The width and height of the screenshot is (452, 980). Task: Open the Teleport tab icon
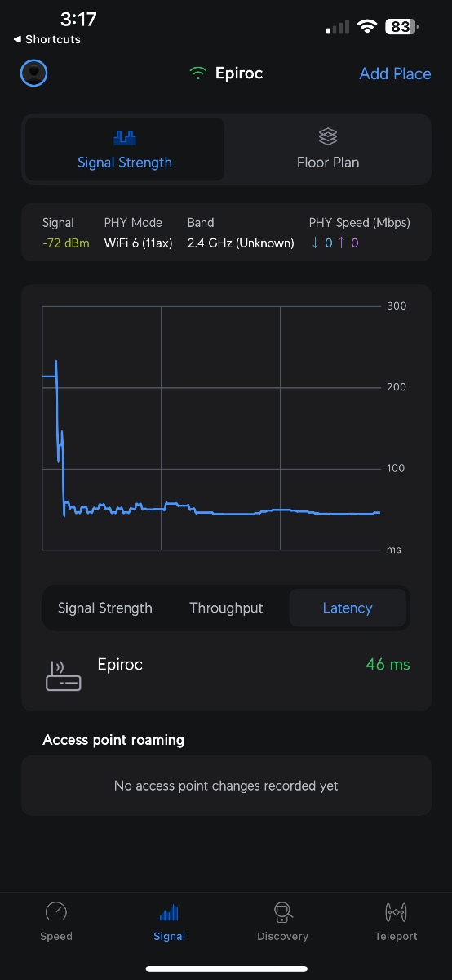tap(396, 912)
